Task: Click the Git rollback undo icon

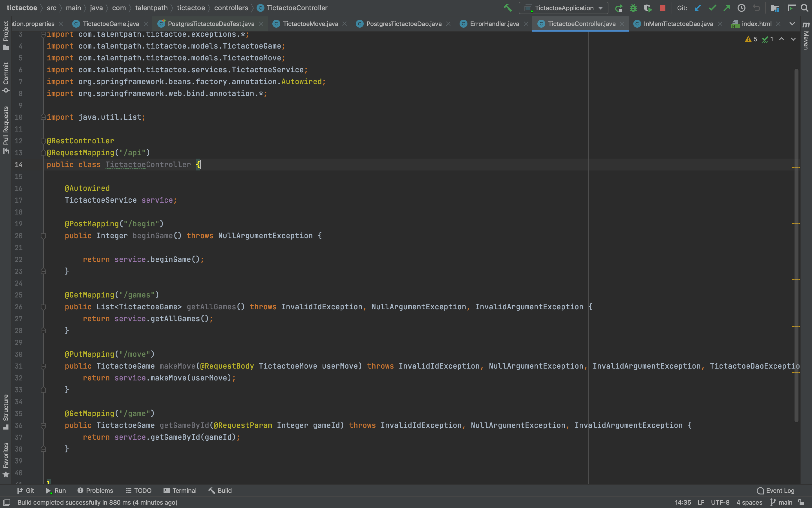Action: pos(756,8)
